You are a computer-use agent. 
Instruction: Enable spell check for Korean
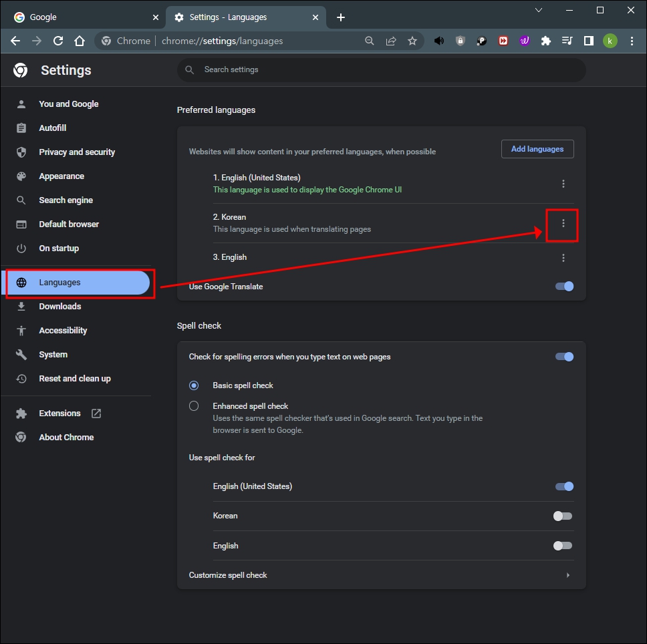click(x=563, y=516)
